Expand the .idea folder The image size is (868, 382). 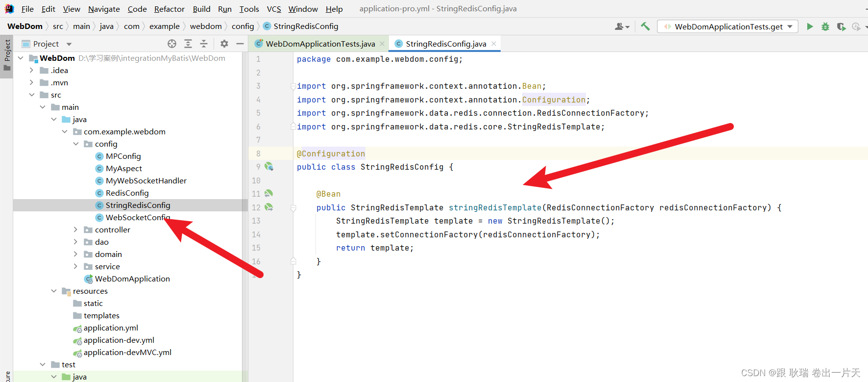click(x=31, y=70)
